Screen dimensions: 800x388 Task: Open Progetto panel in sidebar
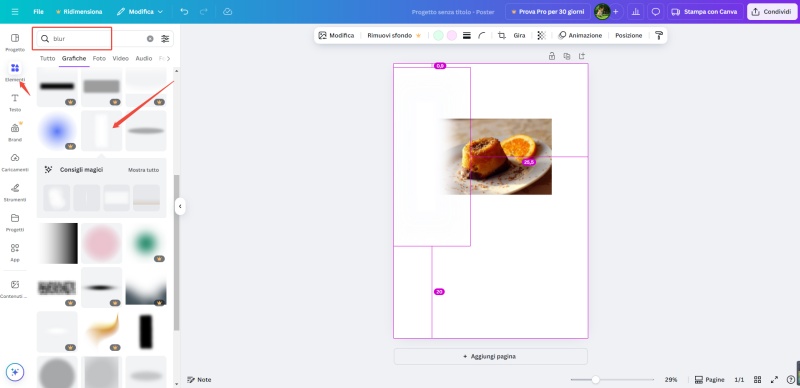point(15,42)
